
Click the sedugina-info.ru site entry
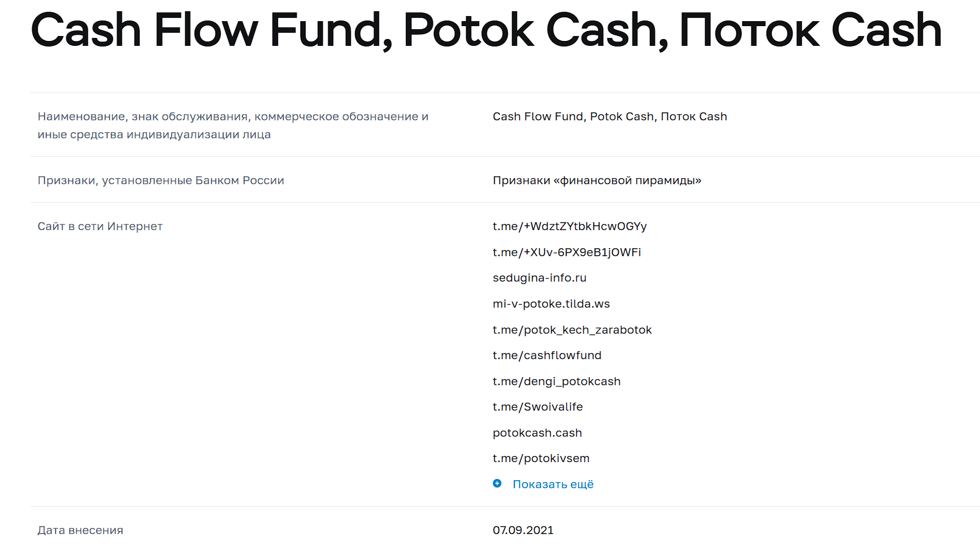point(539,278)
